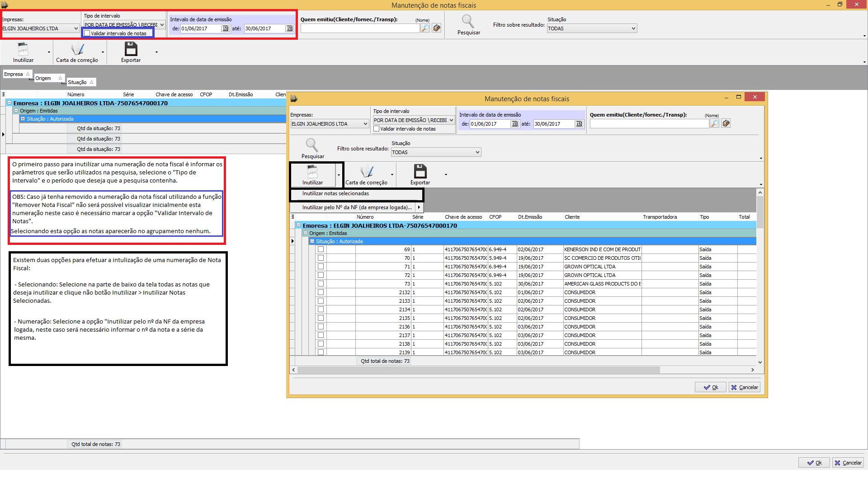
Task: Click Situação grouping header chip
Action: 81,82
